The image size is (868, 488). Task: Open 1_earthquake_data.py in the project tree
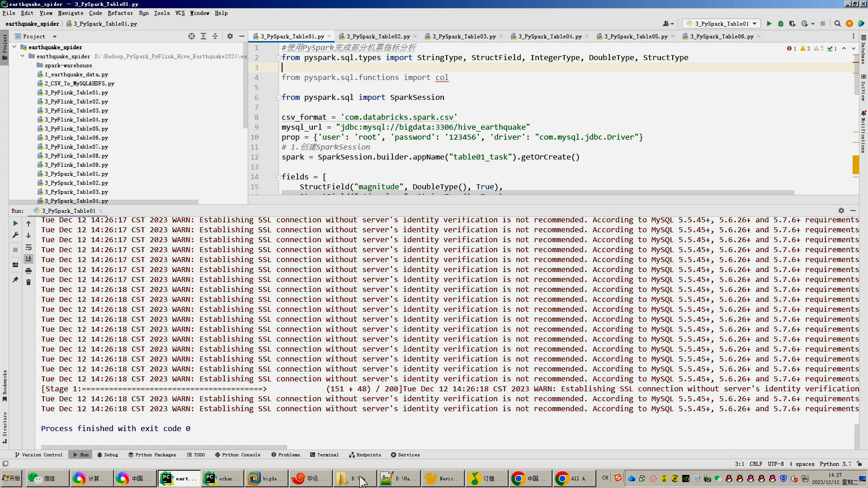(x=76, y=75)
